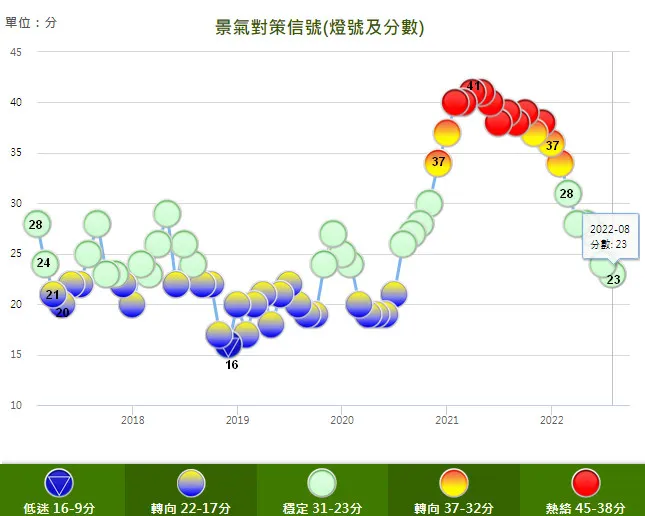The image size is (645, 516).
Task: Click the green data point labeled 24
Action: pos(45,263)
